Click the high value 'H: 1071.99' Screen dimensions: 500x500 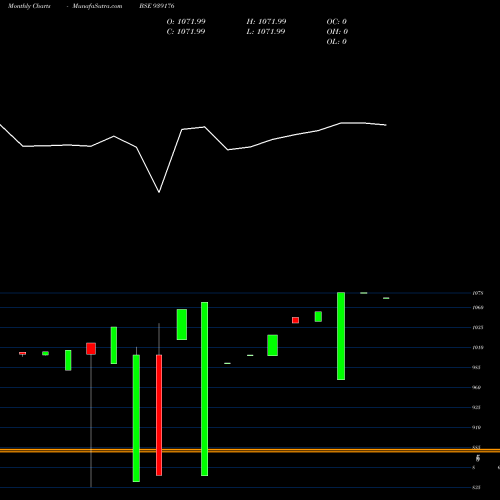coord(266,22)
